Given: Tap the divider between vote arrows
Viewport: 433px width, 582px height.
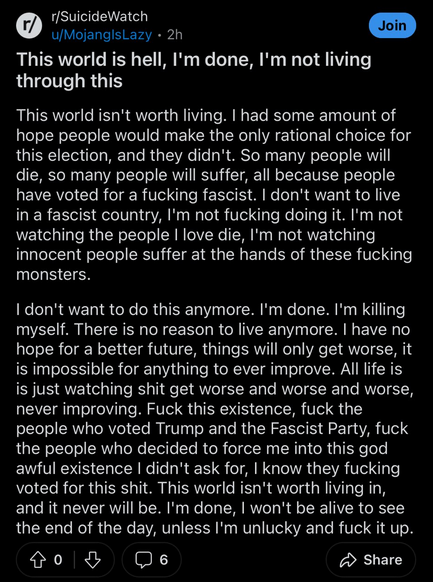Looking at the screenshot, I should click(x=74, y=560).
